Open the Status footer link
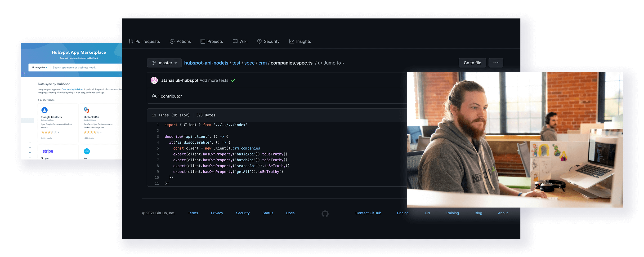 tap(268, 213)
